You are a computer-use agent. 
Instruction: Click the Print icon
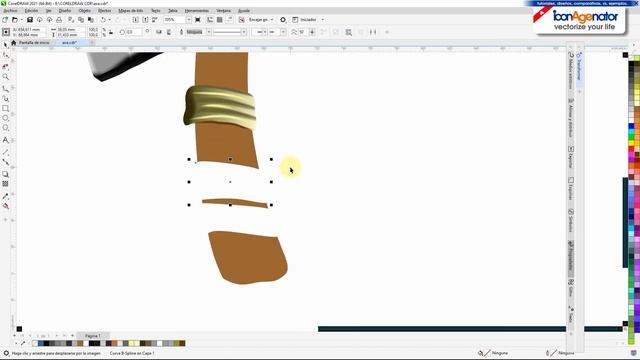coord(59,20)
